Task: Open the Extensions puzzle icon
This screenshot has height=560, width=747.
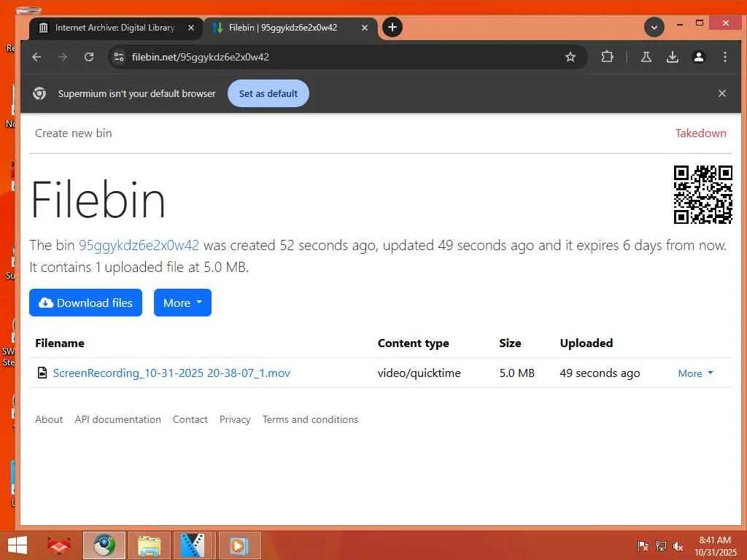Action: click(607, 57)
